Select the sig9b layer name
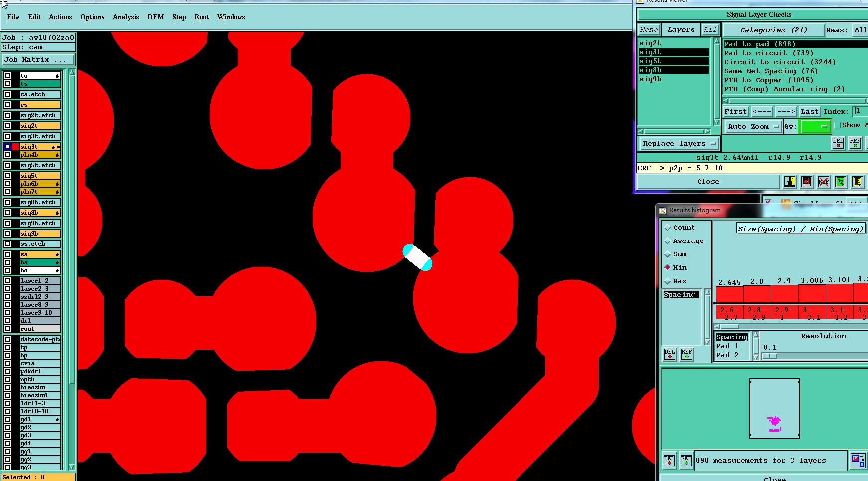This screenshot has width=868, height=481. coord(40,234)
